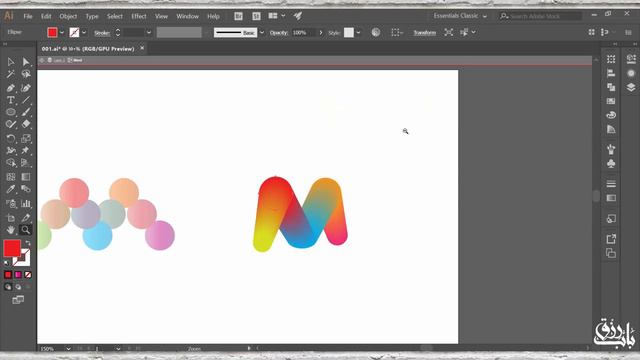Click the red fill swatch in control bar
Screen dimensions: 640x360
(52, 33)
